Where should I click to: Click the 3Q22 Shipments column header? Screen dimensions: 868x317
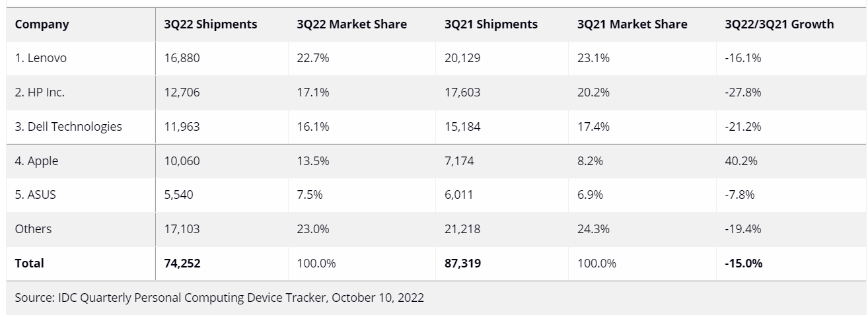[211, 24]
